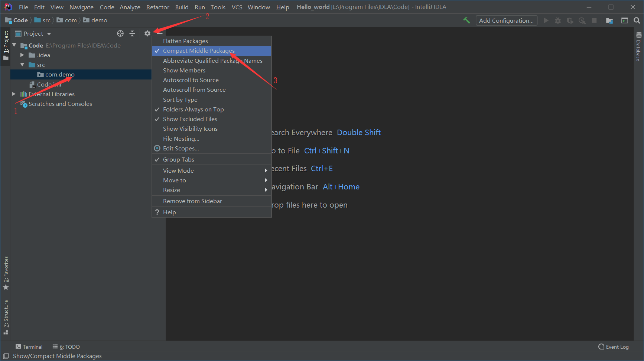This screenshot has height=361, width=644.
Task: Open the Refactor menu
Action: pos(157,7)
